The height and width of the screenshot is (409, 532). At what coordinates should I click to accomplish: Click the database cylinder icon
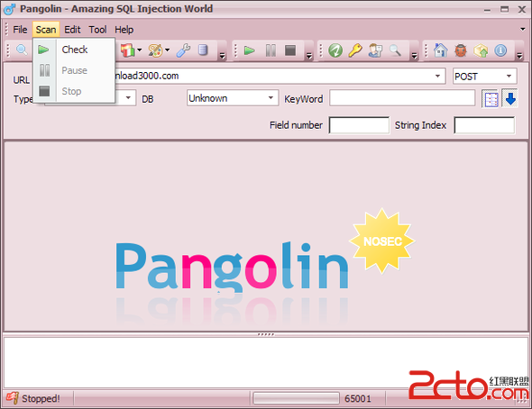pyautogui.click(x=203, y=50)
